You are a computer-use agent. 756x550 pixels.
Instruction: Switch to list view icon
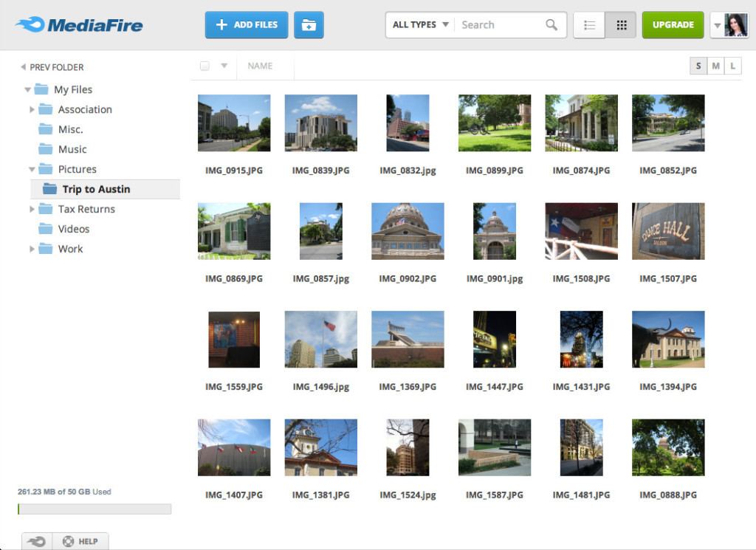[588, 24]
